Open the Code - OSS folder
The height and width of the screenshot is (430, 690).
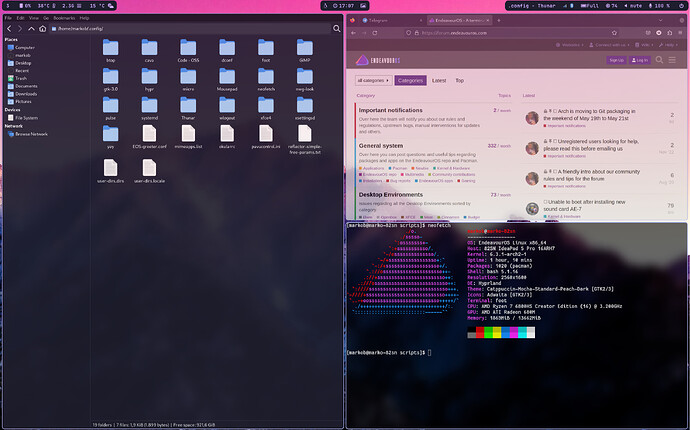[188, 51]
